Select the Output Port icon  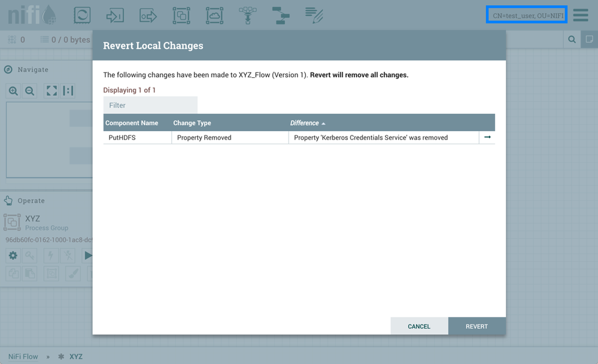click(x=148, y=14)
